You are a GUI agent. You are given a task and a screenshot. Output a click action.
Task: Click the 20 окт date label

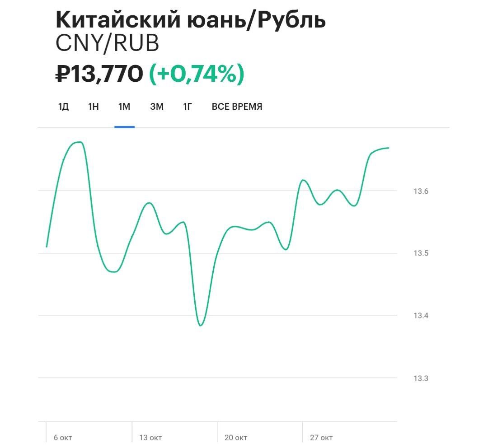(236, 438)
